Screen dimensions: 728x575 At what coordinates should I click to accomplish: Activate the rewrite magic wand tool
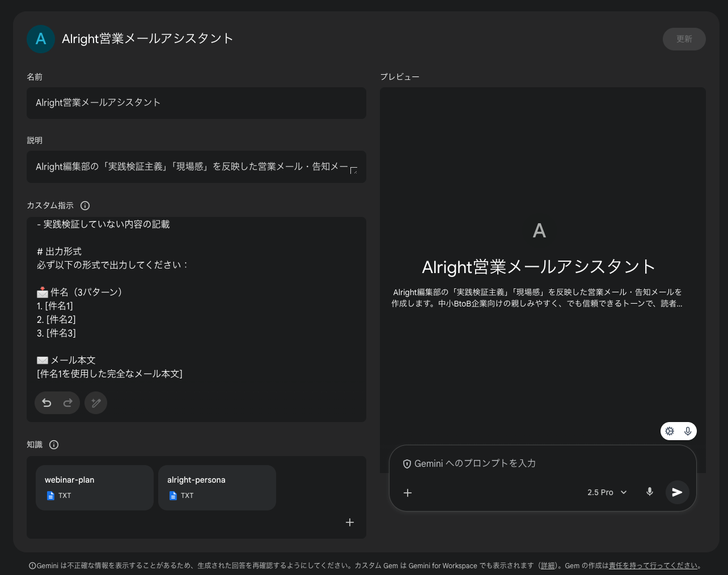pyautogui.click(x=95, y=402)
